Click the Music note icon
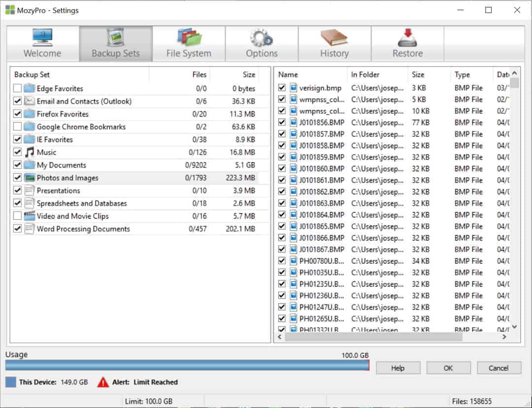 (x=30, y=152)
